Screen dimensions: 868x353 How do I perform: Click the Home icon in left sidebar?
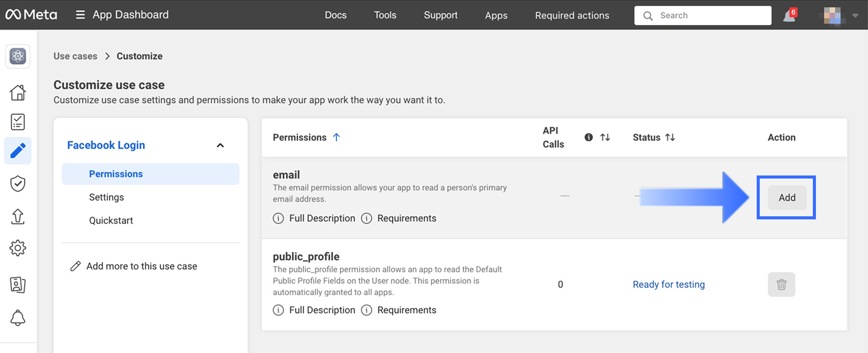18,92
